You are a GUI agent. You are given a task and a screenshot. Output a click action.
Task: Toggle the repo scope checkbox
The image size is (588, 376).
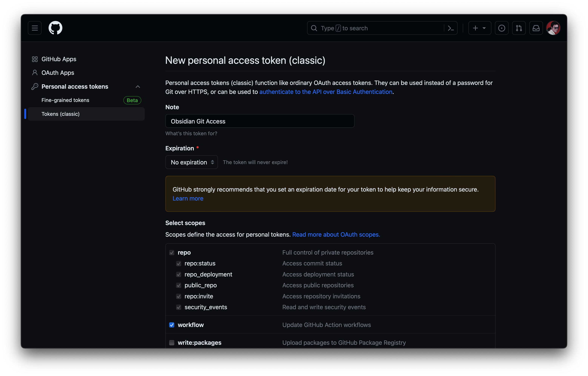[172, 252]
